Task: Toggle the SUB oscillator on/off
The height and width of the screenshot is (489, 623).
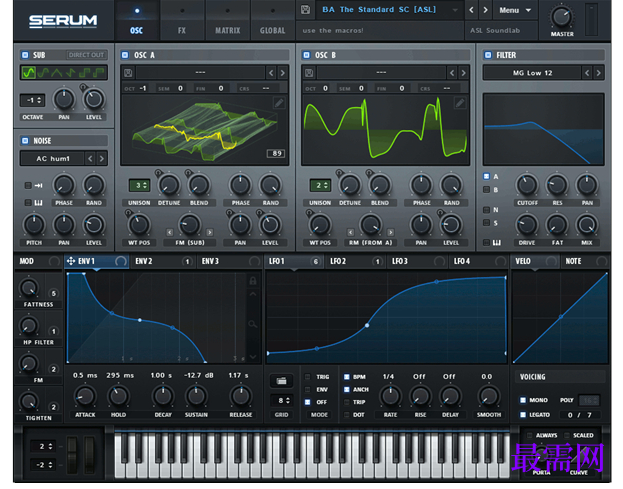Action: coord(25,55)
